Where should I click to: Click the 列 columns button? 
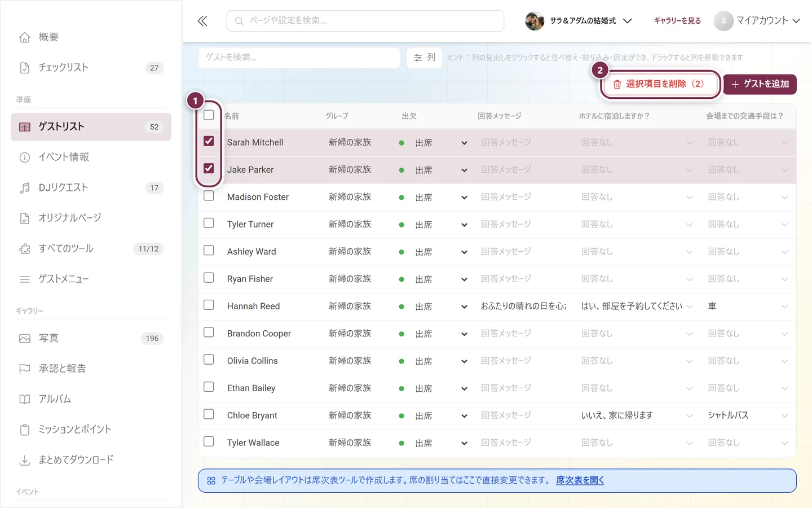tap(425, 58)
